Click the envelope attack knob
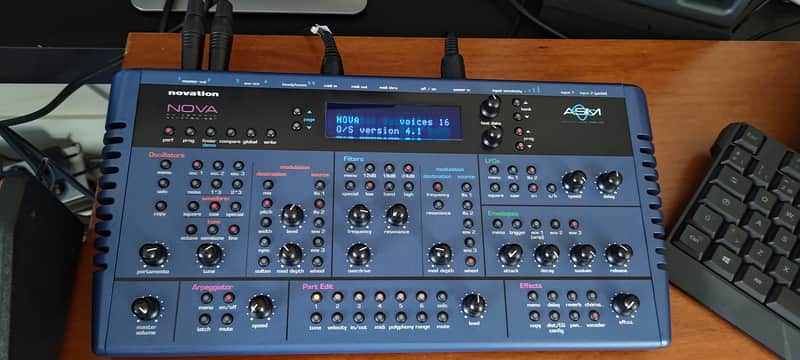This screenshot has height=360, width=800. [511, 254]
